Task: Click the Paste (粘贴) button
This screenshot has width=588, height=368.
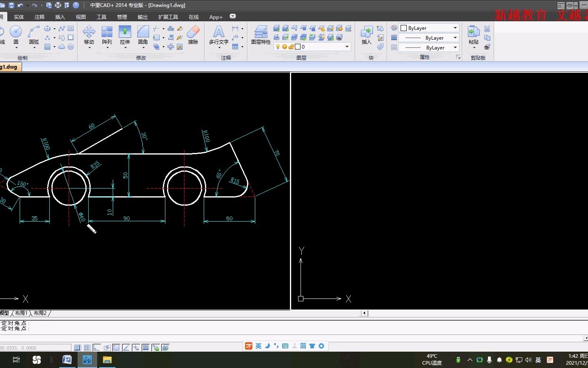Action: coord(473,32)
